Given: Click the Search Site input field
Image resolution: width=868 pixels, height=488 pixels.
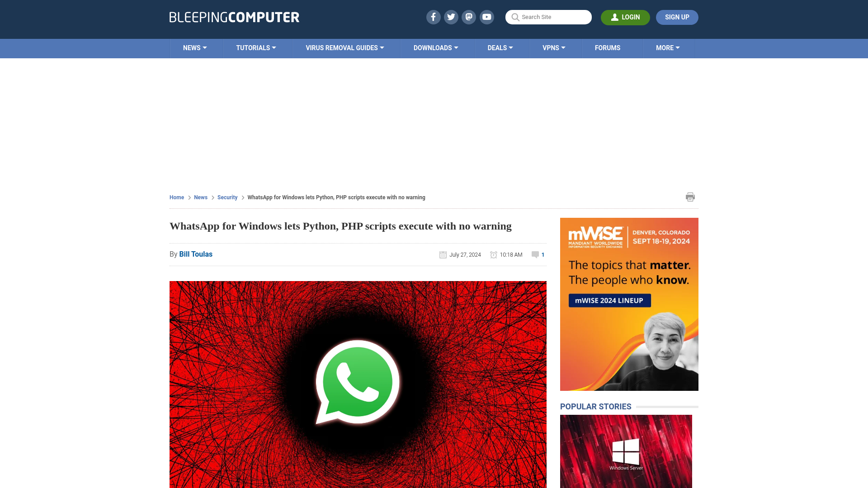Looking at the screenshot, I should [548, 17].
